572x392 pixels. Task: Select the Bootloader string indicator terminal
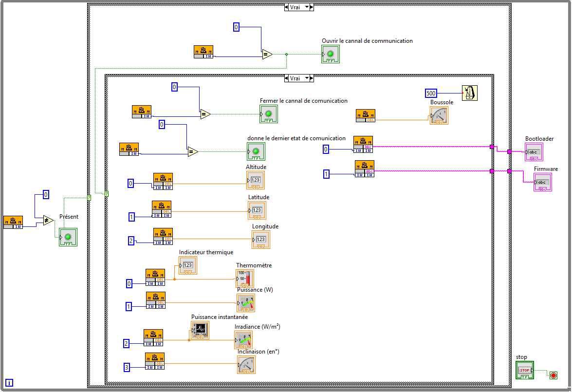pyautogui.click(x=533, y=152)
